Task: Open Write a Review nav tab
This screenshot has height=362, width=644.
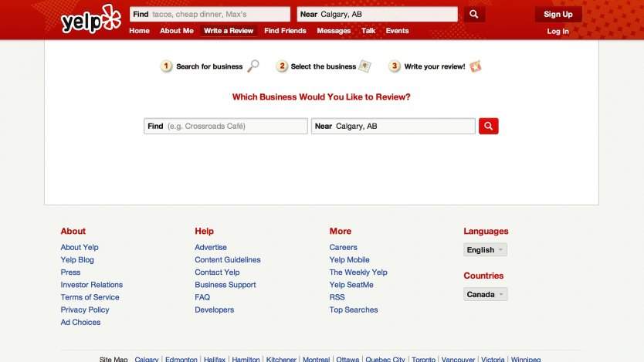Action: coord(229,31)
